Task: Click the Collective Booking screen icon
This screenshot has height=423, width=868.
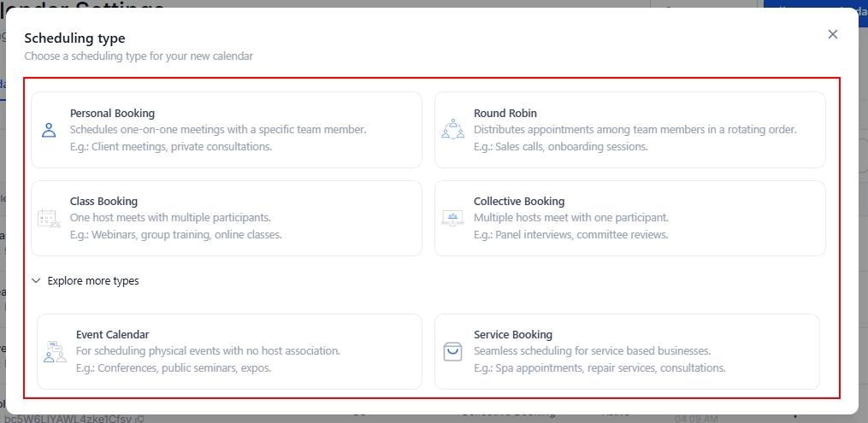Action: 452,218
